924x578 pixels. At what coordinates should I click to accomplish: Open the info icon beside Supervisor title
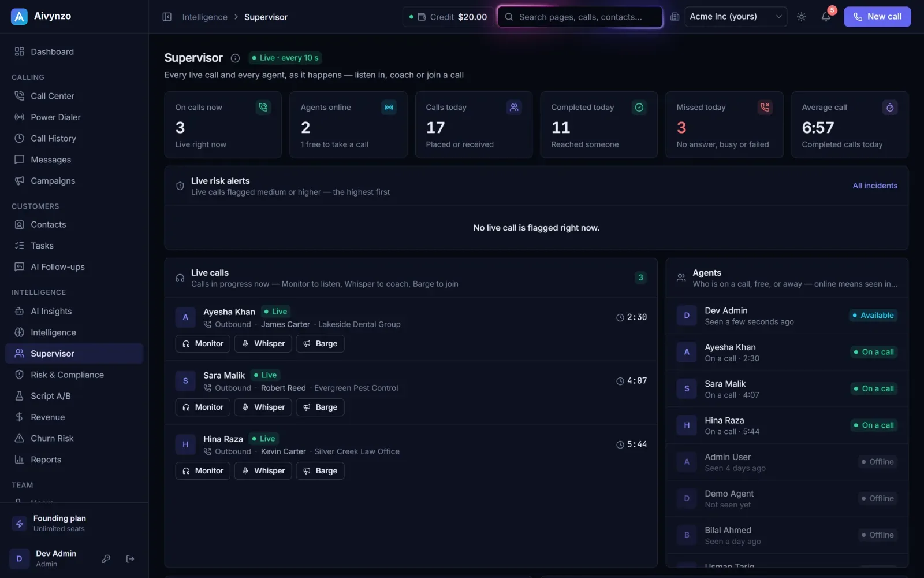pyautogui.click(x=235, y=58)
